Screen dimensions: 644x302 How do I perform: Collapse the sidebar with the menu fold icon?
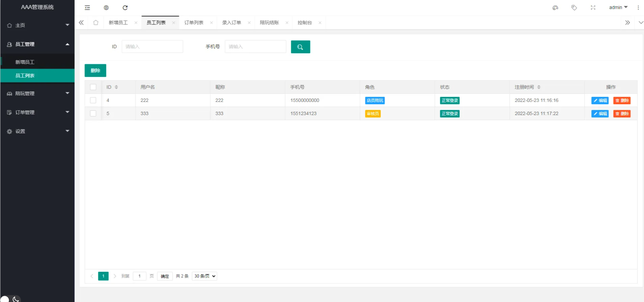[x=87, y=8]
